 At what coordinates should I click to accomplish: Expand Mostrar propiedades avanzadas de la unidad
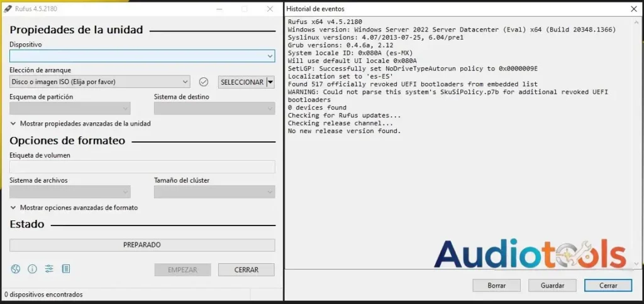81,124
